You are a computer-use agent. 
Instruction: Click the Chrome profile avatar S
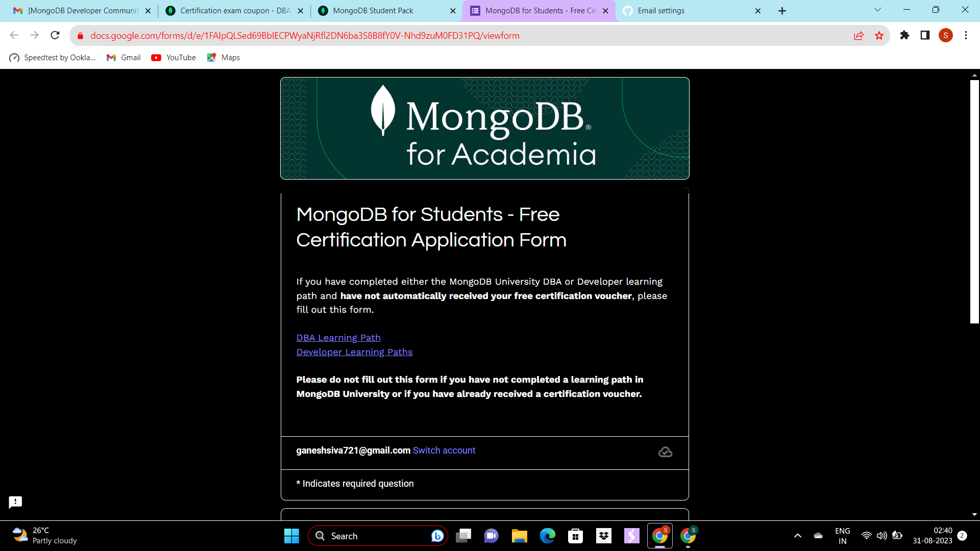click(x=945, y=35)
